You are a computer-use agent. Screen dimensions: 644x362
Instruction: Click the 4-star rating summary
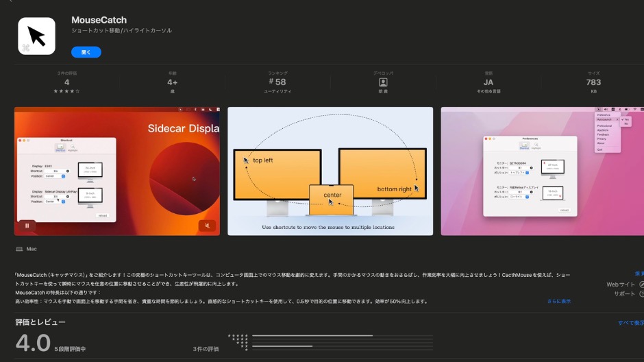(x=66, y=82)
